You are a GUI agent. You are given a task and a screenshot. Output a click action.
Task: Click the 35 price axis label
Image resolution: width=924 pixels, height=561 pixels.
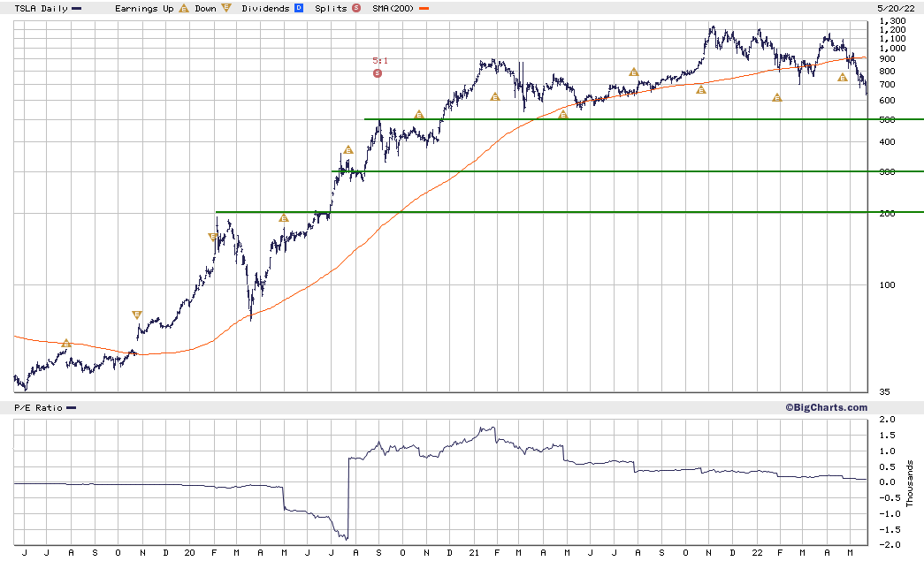click(884, 392)
